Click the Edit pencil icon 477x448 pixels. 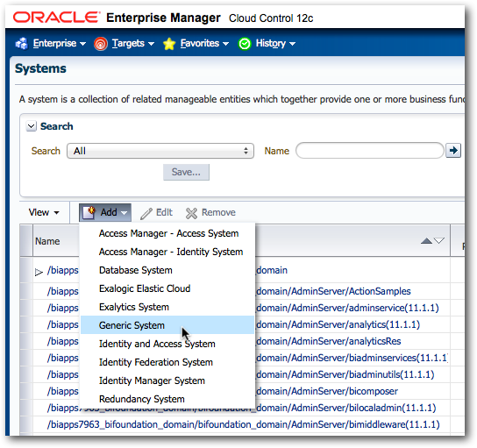pyautogui.click(x=146, y=213)
